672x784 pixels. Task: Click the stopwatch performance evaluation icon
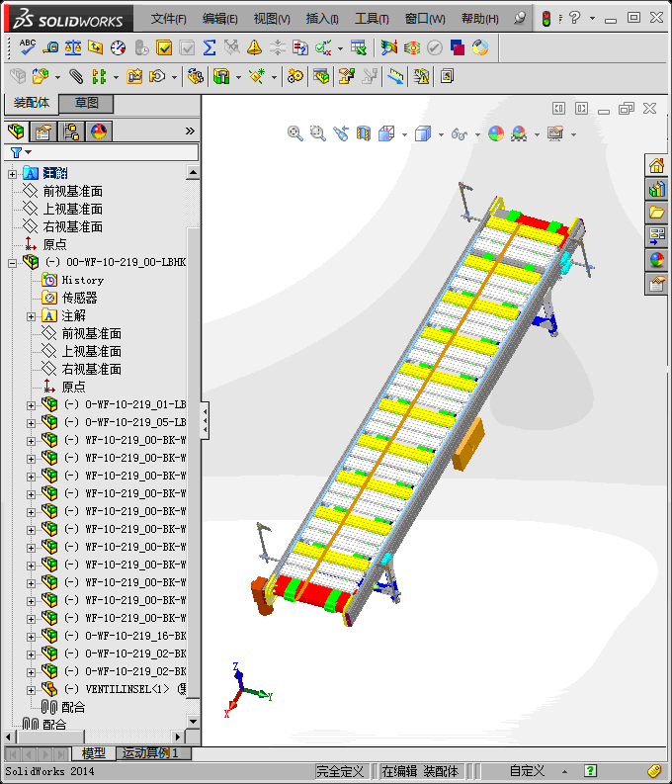click(x=118, y=47)
